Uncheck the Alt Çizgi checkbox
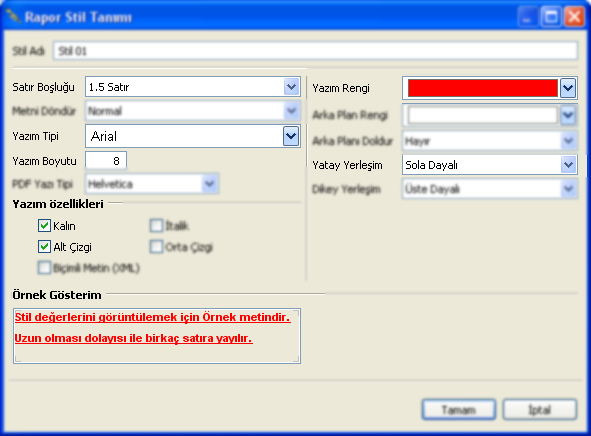This screenshot has width=591, height=436. coord(44,247)
